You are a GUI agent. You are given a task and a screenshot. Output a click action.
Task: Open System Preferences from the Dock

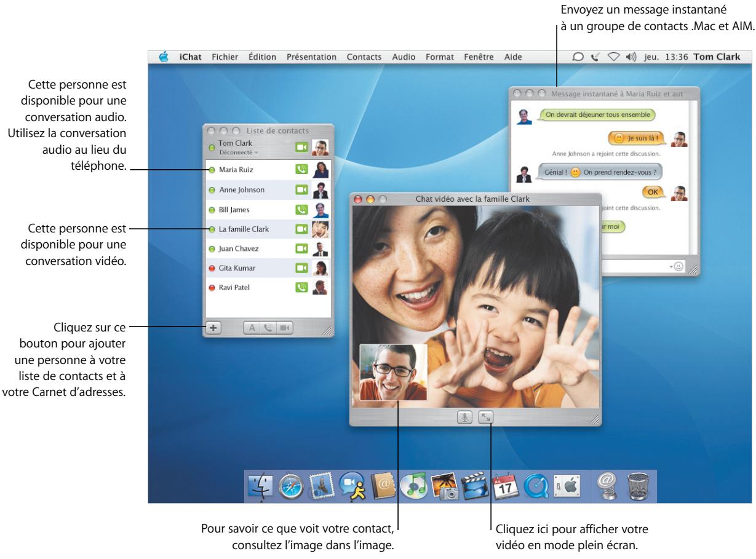pos(565,485)
